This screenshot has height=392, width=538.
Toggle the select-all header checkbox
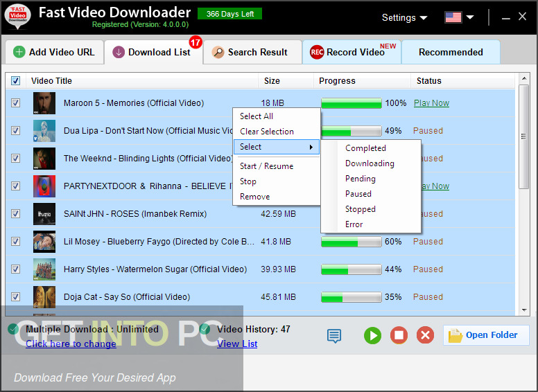click(15, 81)
